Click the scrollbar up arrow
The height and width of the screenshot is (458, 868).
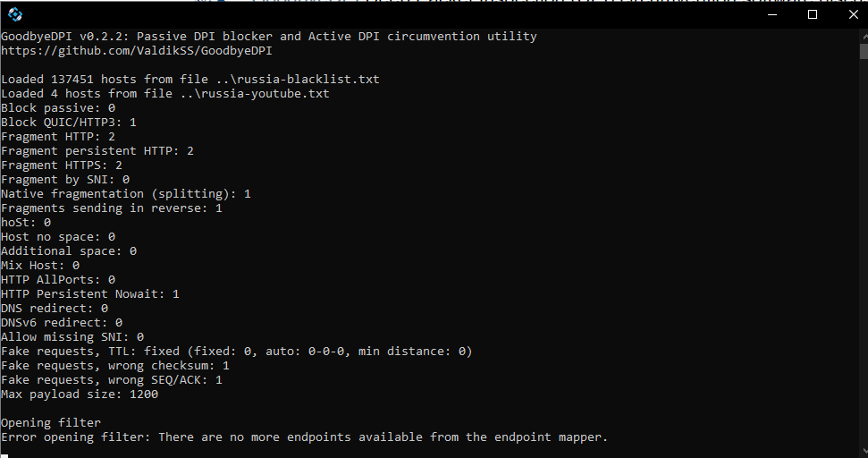pos(864,36)
